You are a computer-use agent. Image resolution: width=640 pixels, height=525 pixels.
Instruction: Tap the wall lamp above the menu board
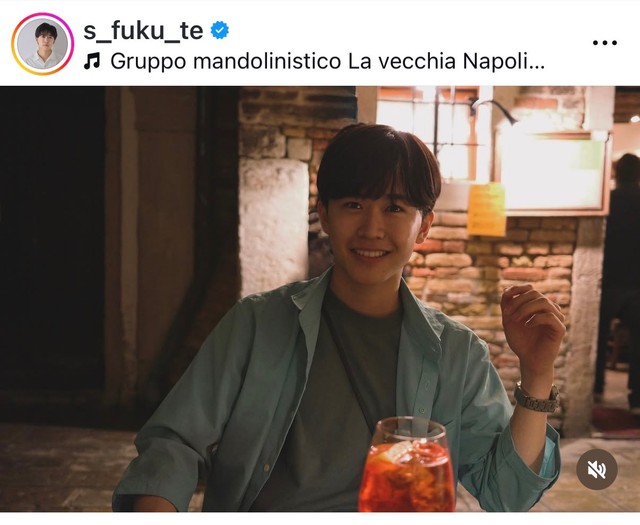(493, 109)
